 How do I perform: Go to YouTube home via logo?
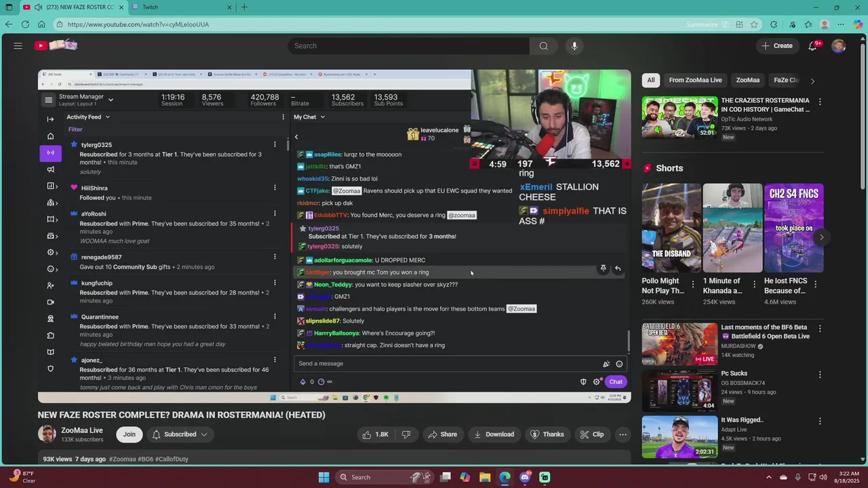pyautogui.click(x=56, y=45)
